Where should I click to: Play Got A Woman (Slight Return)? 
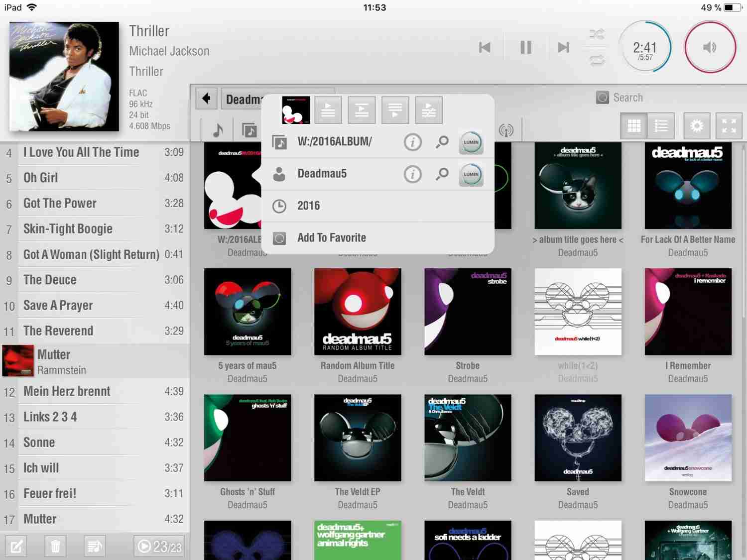[x=95, y=254]
